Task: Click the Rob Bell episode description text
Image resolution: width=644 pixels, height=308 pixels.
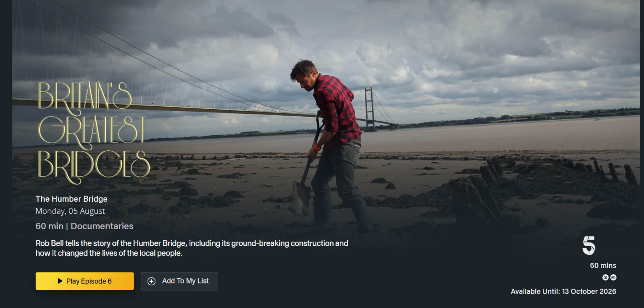Action: (192, 248)
